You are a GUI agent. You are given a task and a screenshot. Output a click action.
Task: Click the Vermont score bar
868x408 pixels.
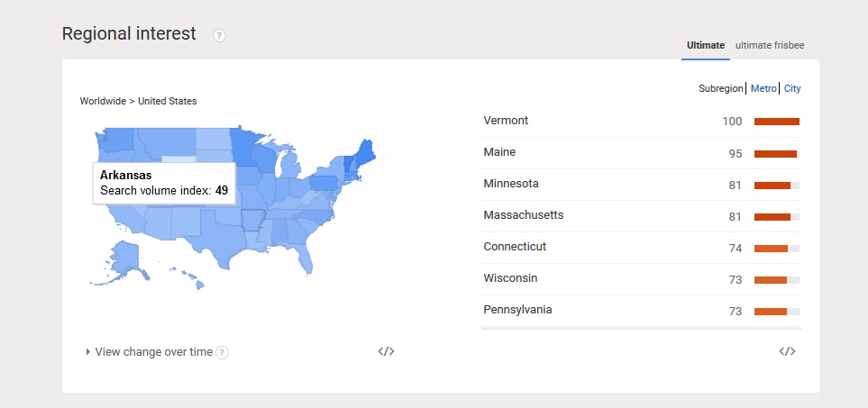(777, 122)
